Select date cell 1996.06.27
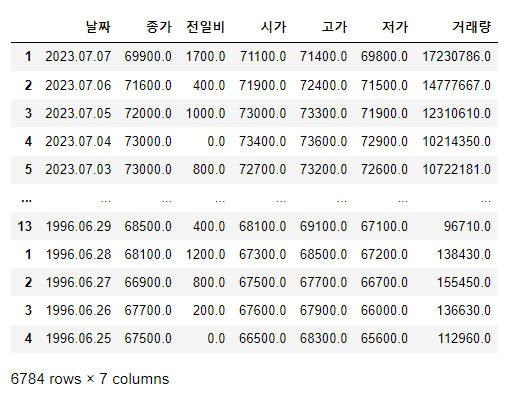The height and width of the screenshot is (395, 527). click(78, 282)
